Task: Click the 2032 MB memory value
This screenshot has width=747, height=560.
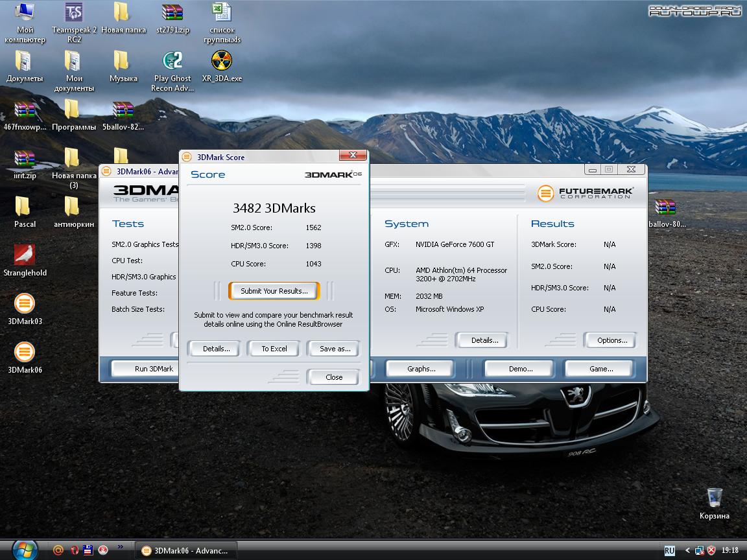Action: [x=429, y=296]
